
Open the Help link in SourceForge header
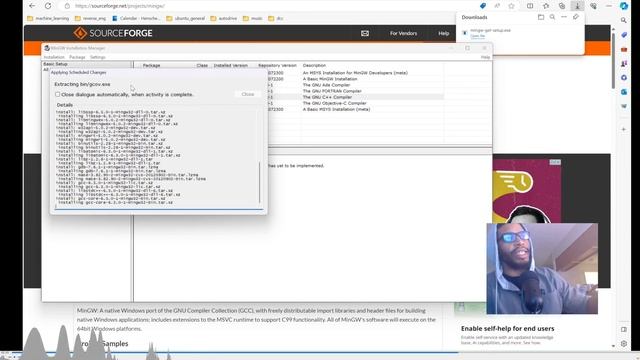444,33
